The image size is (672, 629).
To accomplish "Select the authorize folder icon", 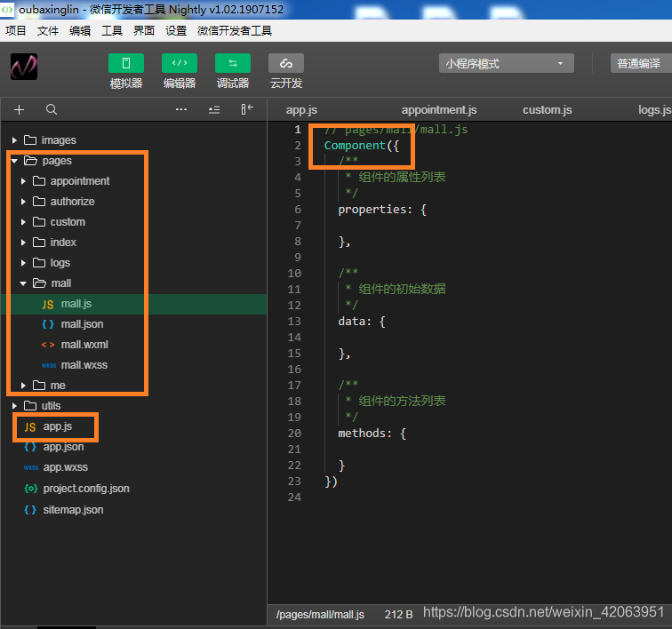I will [39, 201].
